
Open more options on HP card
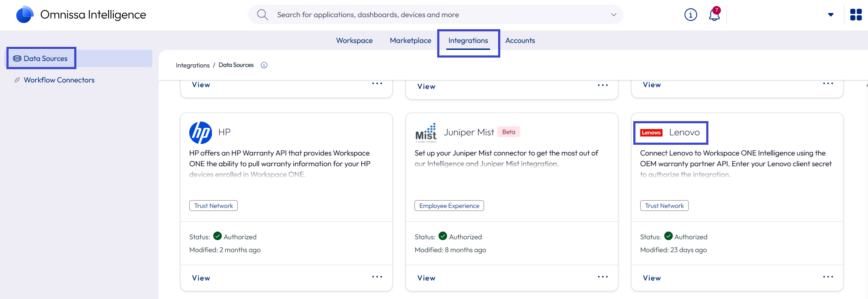point(377,277)
